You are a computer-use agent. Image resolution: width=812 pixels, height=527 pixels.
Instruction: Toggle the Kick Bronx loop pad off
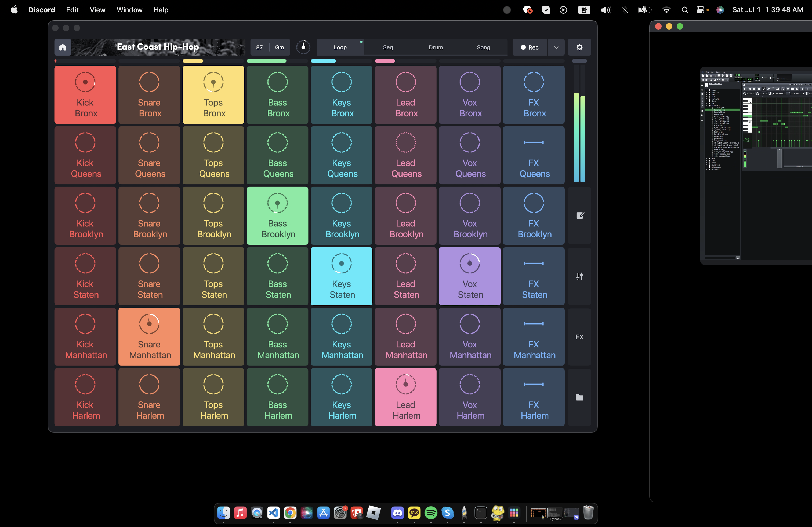[85, 95]
